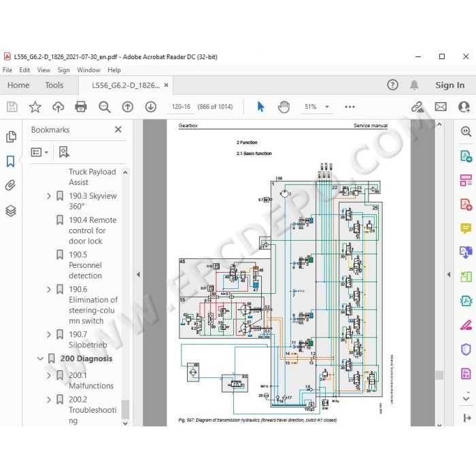Open Create PDF tool
The width and height of the screenshot is (476, 476).
click(x=466, y=204)
